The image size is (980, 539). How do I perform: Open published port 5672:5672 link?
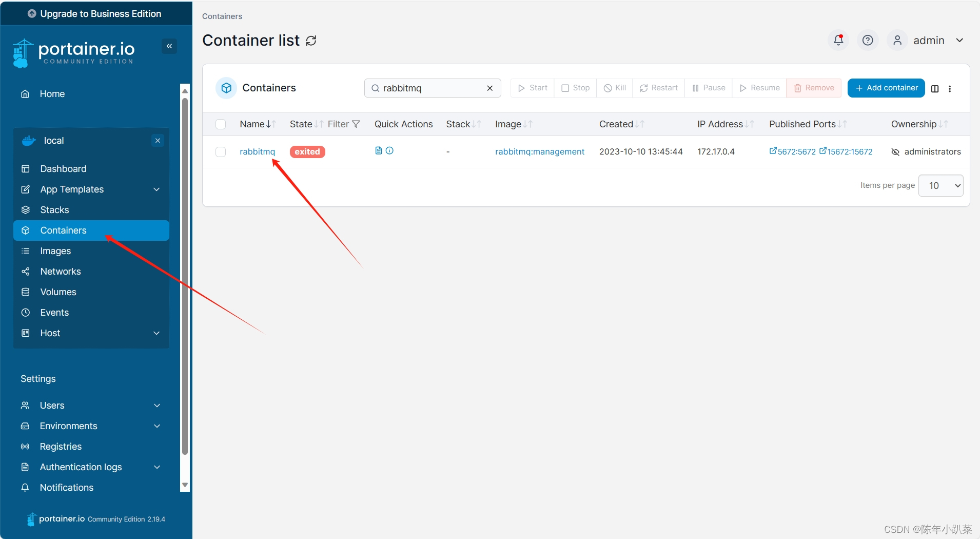[x=792, y=151]
